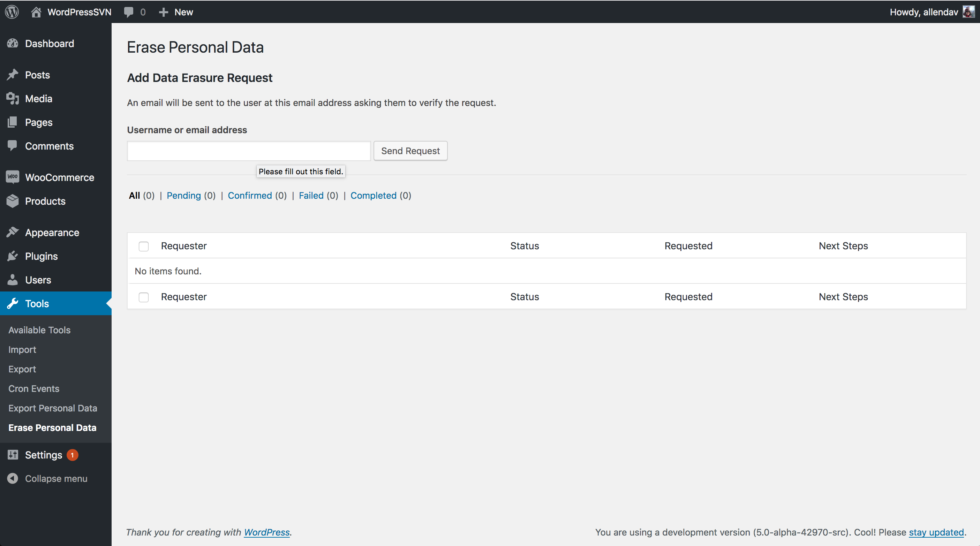Switch to the Completed requests filter
980x546 pixels.
click(x=374, y=196)
